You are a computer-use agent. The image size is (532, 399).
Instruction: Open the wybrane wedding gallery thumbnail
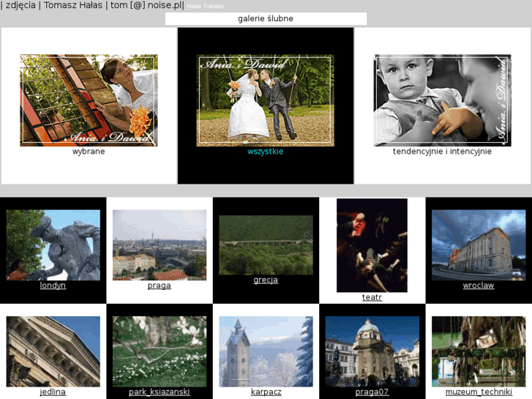89,100
